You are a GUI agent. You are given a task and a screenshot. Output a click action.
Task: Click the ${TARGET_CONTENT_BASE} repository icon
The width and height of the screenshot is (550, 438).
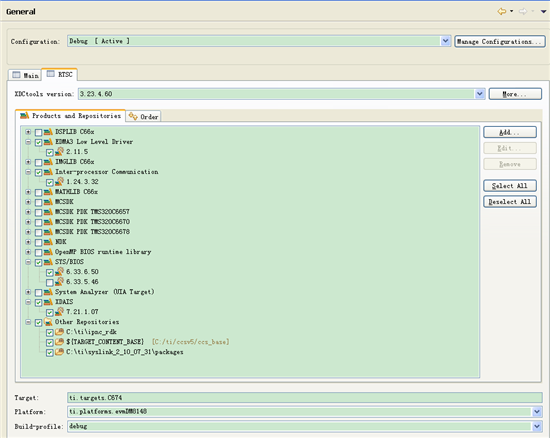(x=59, y=342)
